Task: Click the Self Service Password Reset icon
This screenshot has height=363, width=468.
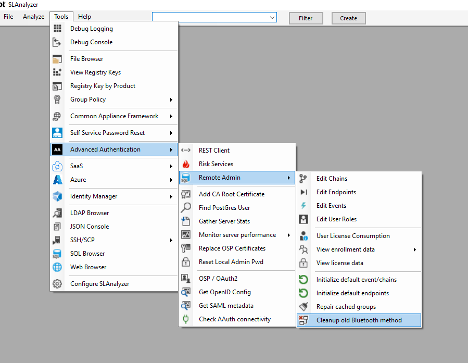Action: 57,133
